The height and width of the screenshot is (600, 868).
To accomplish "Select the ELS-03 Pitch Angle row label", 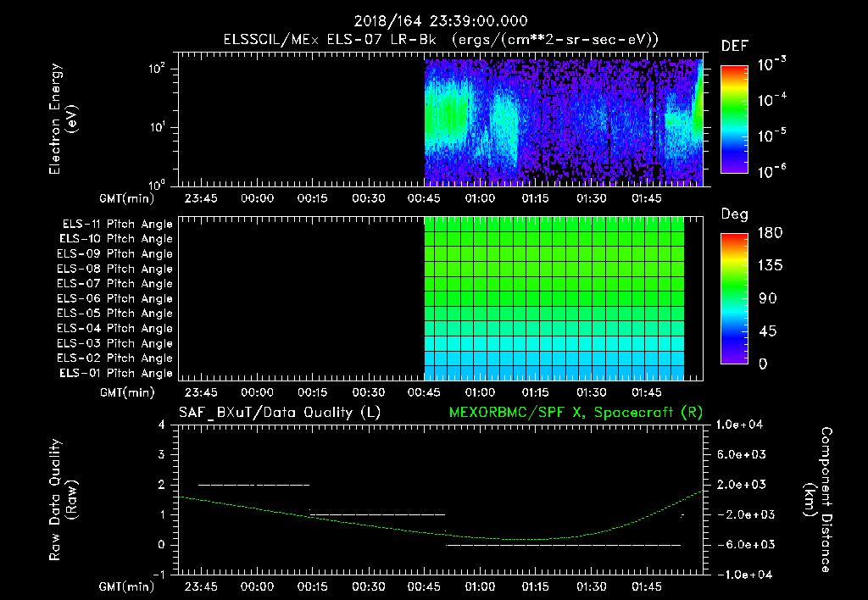I will tap(114, 343).
